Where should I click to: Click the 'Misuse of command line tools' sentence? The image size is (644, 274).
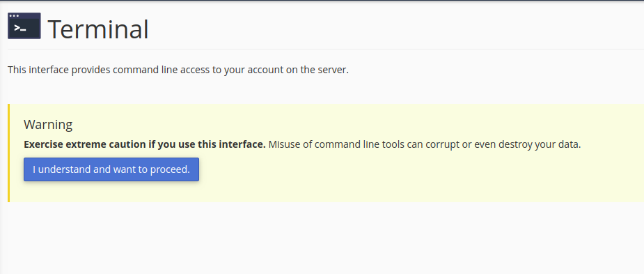(x=425, y=145)
